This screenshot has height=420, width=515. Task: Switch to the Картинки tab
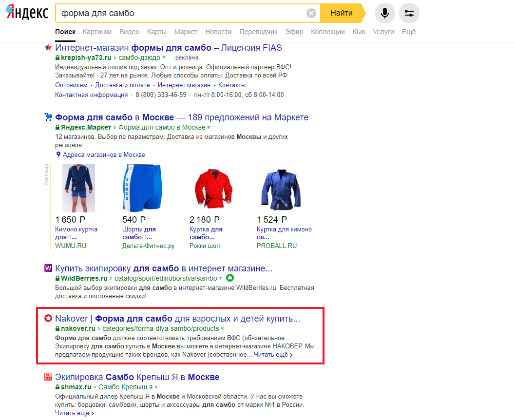pos(97,32)
